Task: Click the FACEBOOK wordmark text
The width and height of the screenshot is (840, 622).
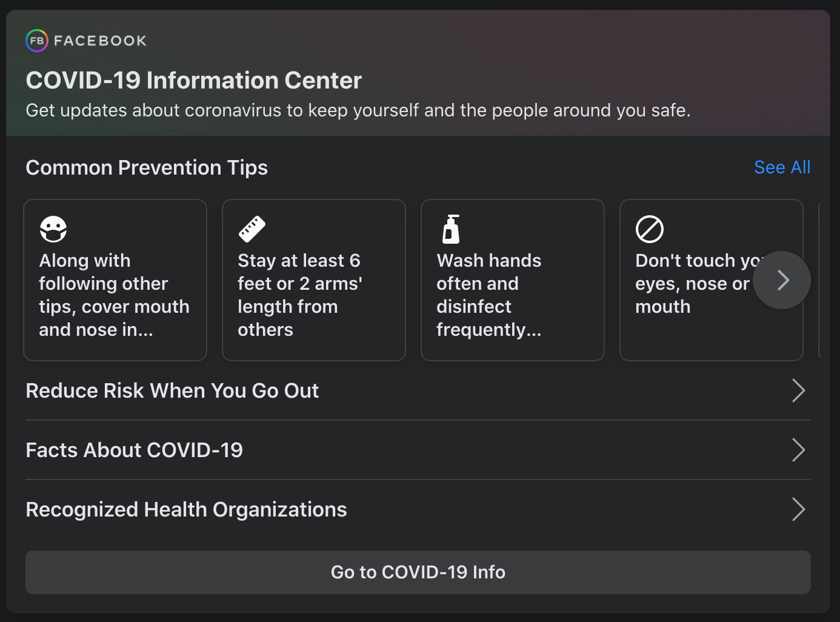Action: click(99, 41)
